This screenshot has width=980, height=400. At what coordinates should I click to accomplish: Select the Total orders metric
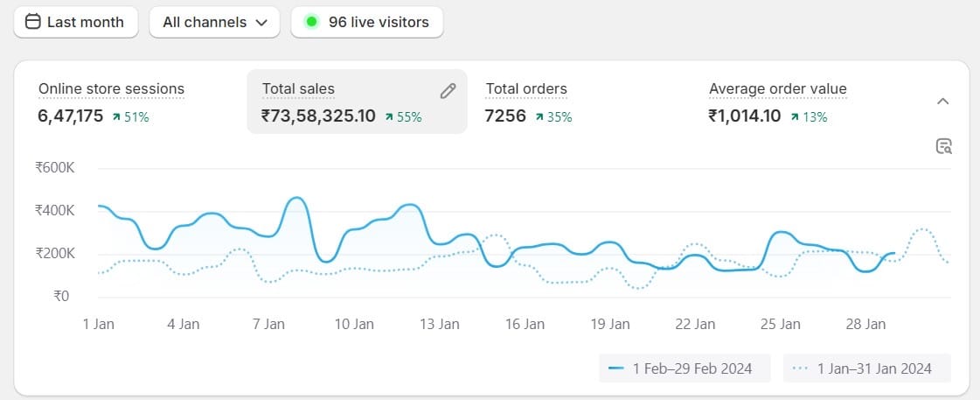pos(526,89)
